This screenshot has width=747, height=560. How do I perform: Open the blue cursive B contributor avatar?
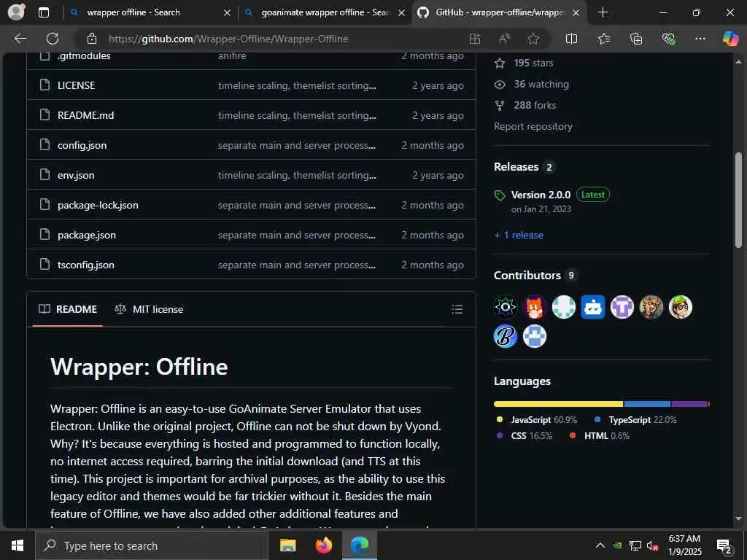point(506,336)
